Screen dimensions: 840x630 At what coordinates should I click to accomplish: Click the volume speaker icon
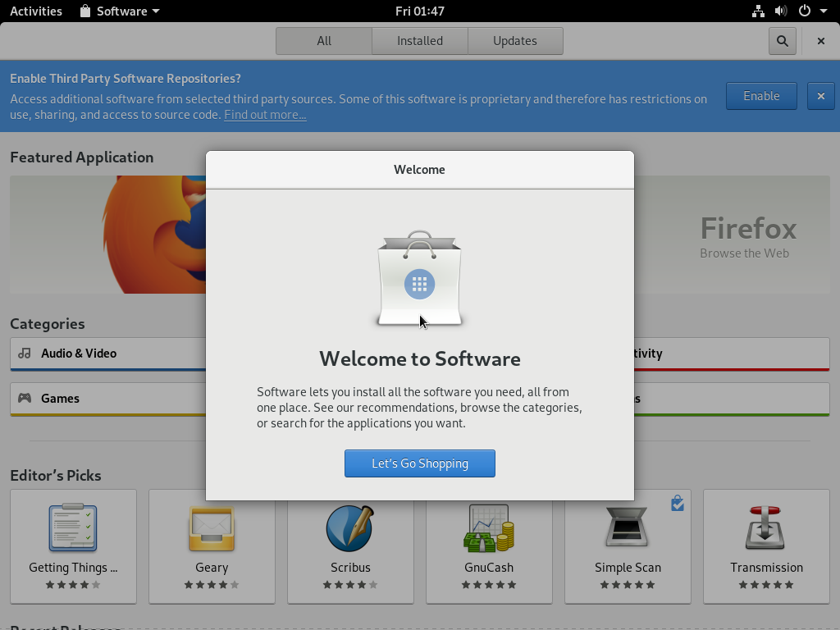[x=781, y=11]
